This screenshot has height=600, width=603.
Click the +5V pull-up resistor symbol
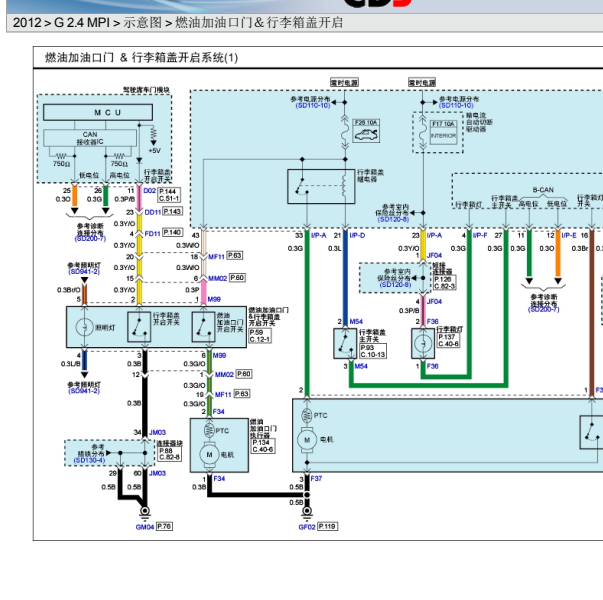tap(153, 134)
